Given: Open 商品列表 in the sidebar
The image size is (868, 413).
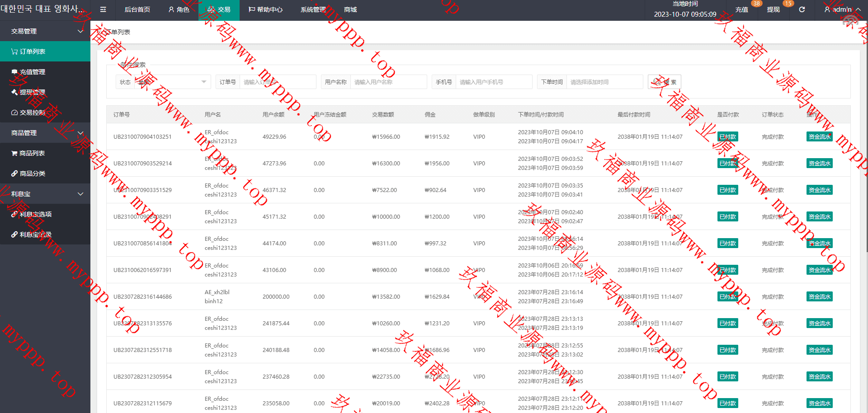Looking at the screenshot, I should [x=32, y=153].
